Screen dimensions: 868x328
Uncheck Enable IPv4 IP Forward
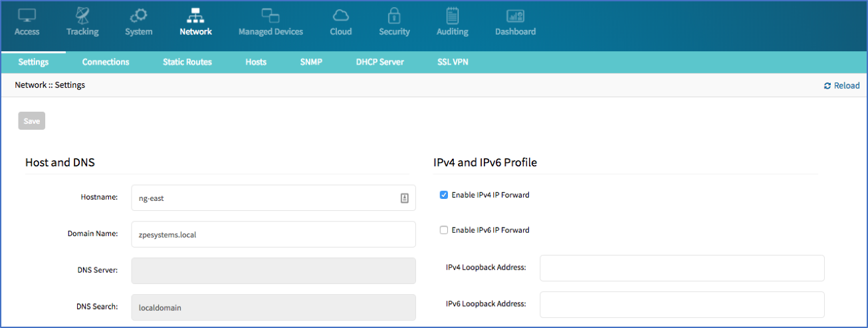443,195
